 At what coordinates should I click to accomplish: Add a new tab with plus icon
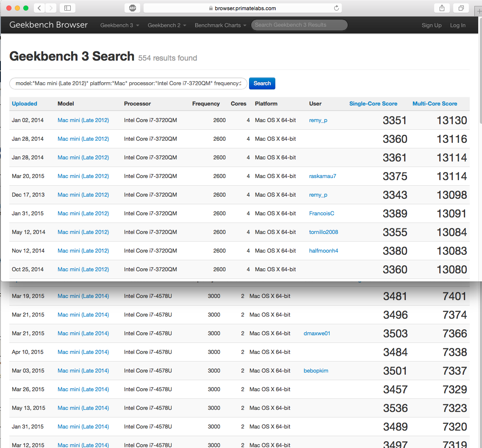click(x=479, y=11)
